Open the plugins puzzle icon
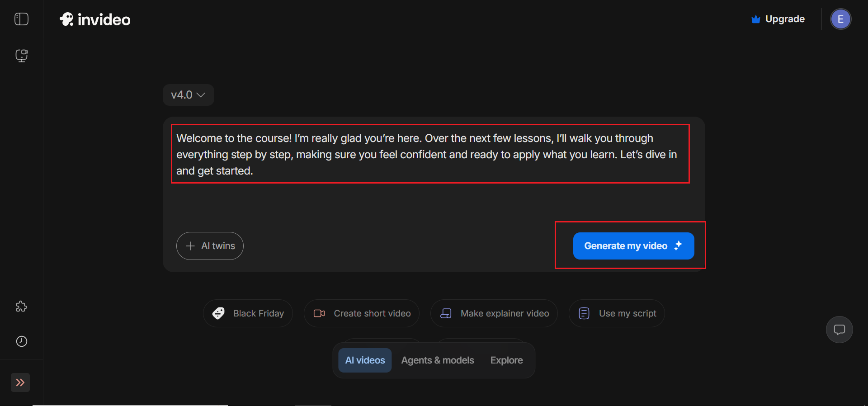 click(x=21, y=307)
